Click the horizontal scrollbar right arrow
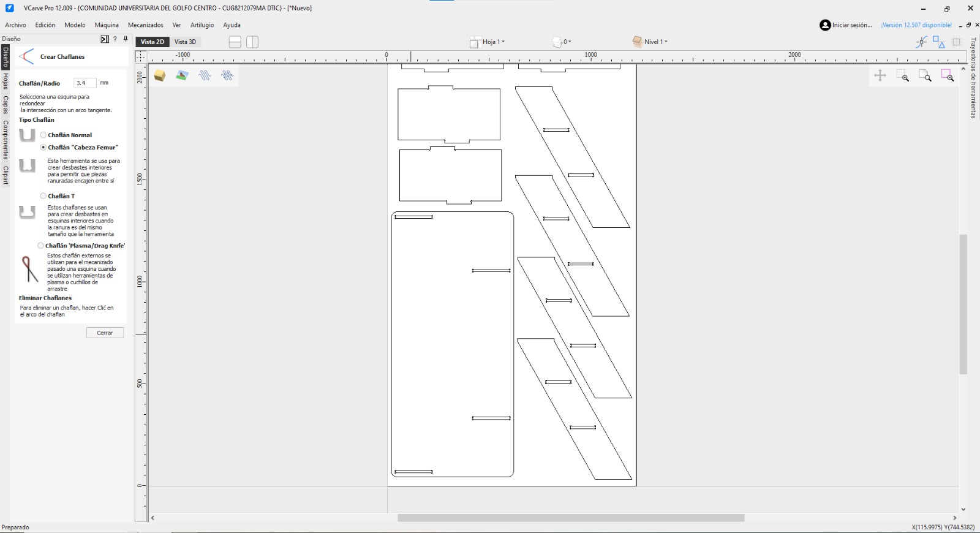This screenshot has height=533, width=980. click(x=955, y=518)
